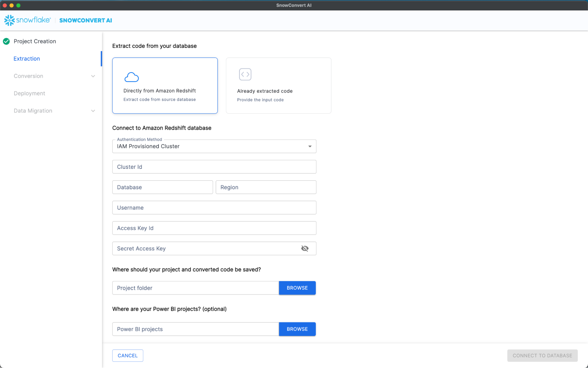Expand the Conversion section chevron
The image size is (588, 368).
click(93, 76)
